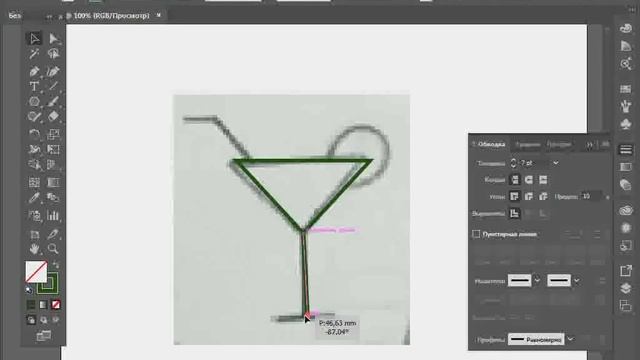Screen dimensions: 640x360
Task: Select the Paintbrush tool
Action: 53,101
